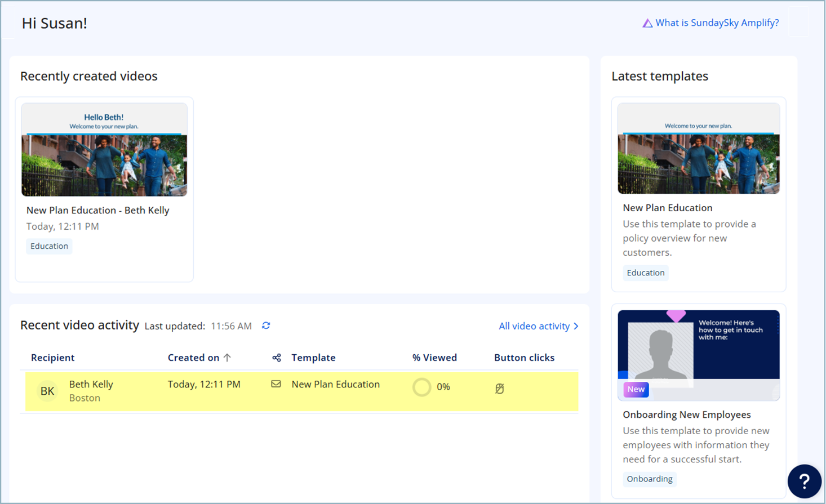This screenshot has height=504, width=826.
Task: Open help via the question mark bubble
Action: point(803,481)
